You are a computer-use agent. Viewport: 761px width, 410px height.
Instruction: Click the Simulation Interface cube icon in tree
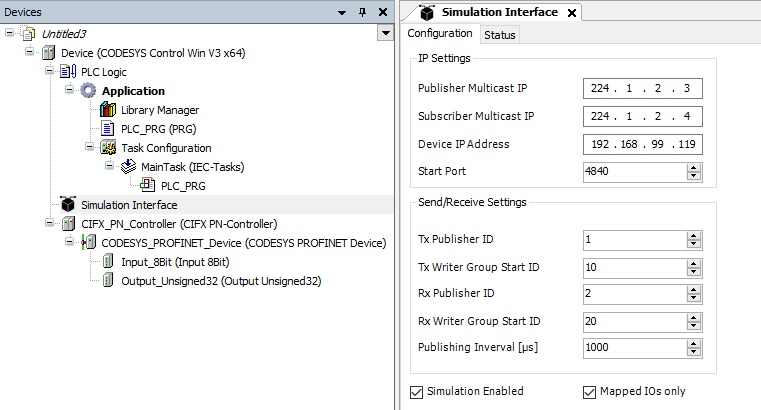(x=68, y=205)
